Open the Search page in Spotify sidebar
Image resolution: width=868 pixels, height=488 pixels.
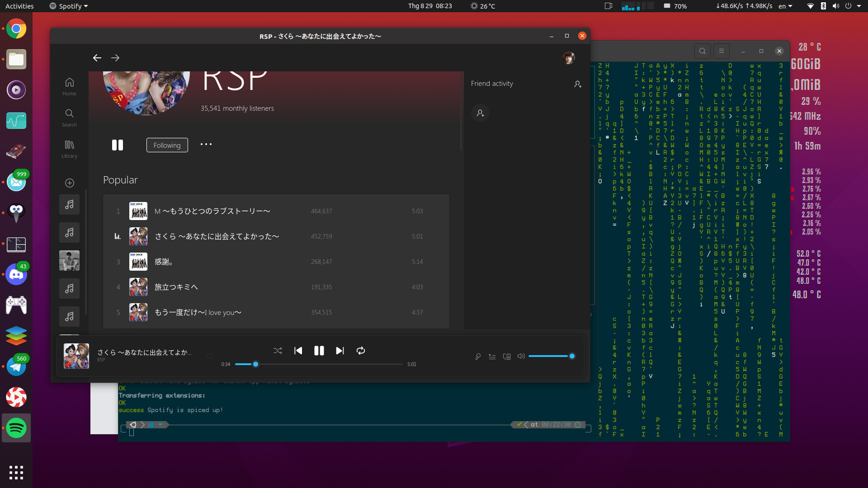pos(69,117)
